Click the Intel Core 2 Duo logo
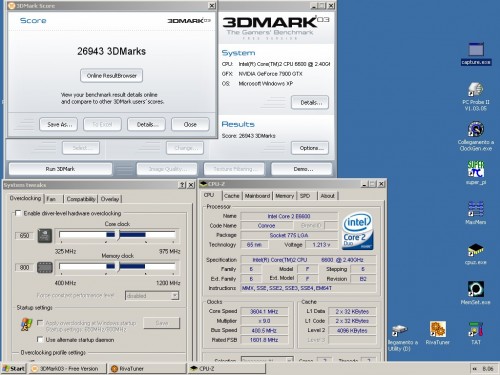Image resolution: width=500 pixels, height=375 pixels. (x=358, y=231)
